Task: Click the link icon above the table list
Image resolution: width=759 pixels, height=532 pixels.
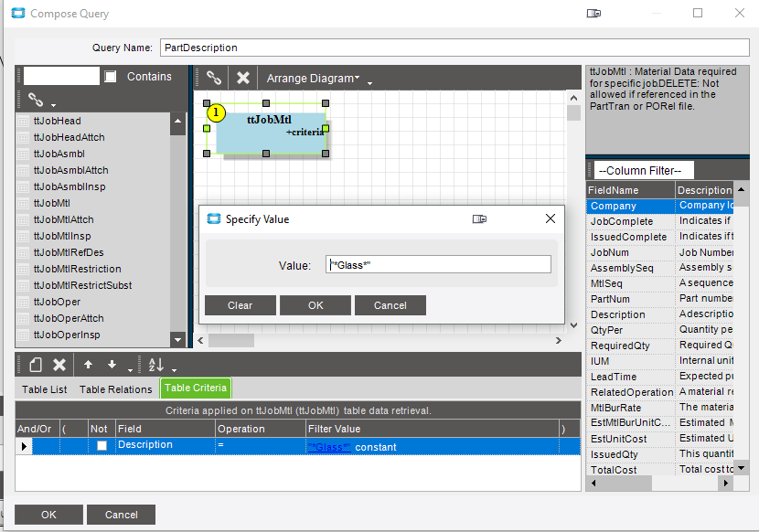Action: pos(36,100)
